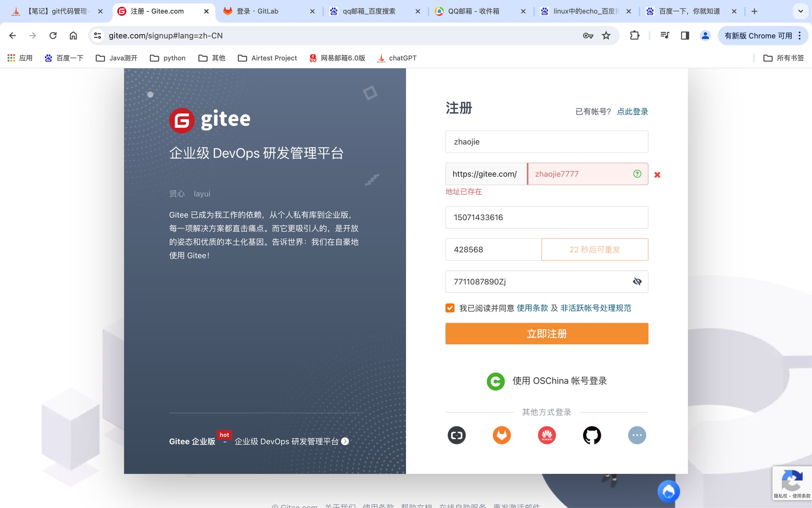
Task: Sign in with the GitHub icon
Action: click(592, 435)
